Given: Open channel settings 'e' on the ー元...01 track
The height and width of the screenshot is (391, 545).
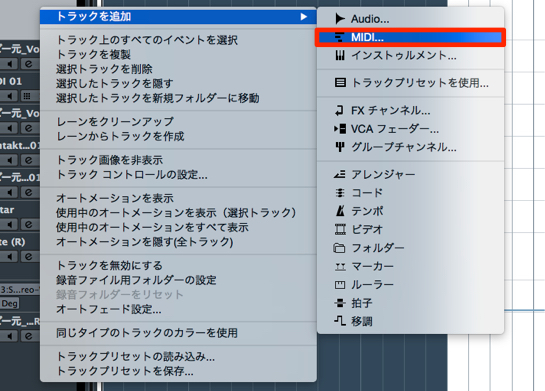Looking at the screenshot, I should [29, 192].
